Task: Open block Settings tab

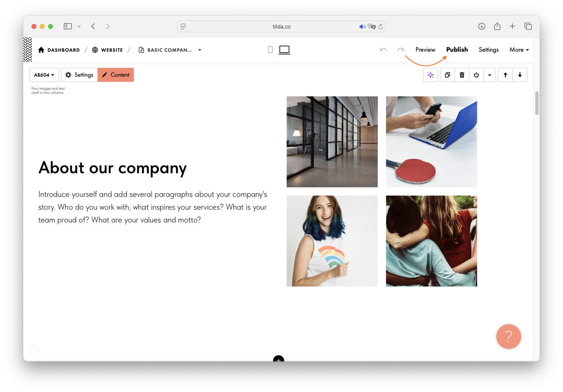Action: point(79,75)
